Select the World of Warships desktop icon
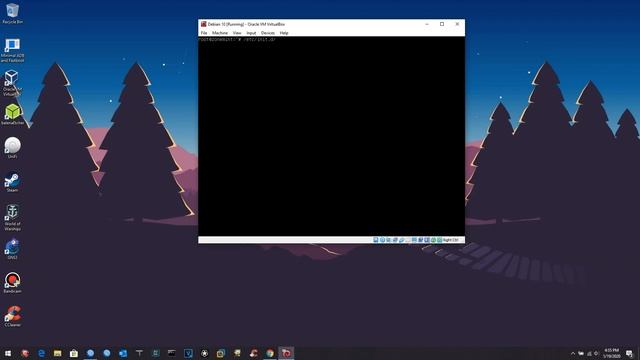This screenshot has height=360, width=640. point(12,218)
